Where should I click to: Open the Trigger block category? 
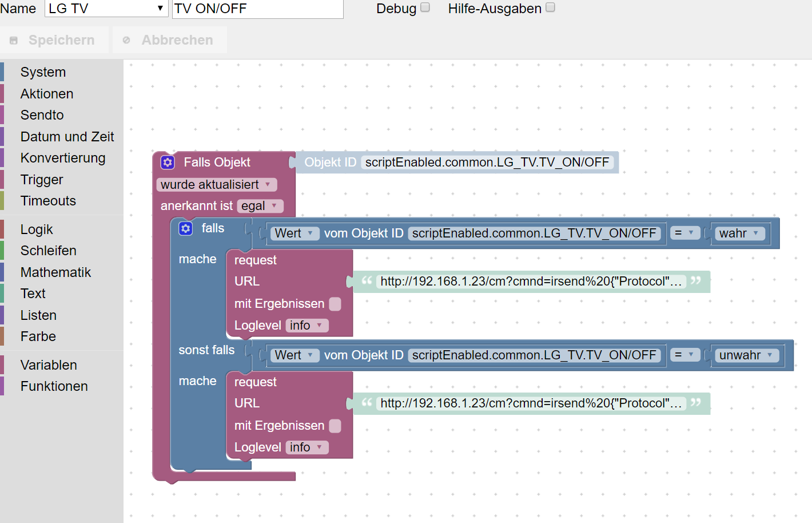coord(62,180)
